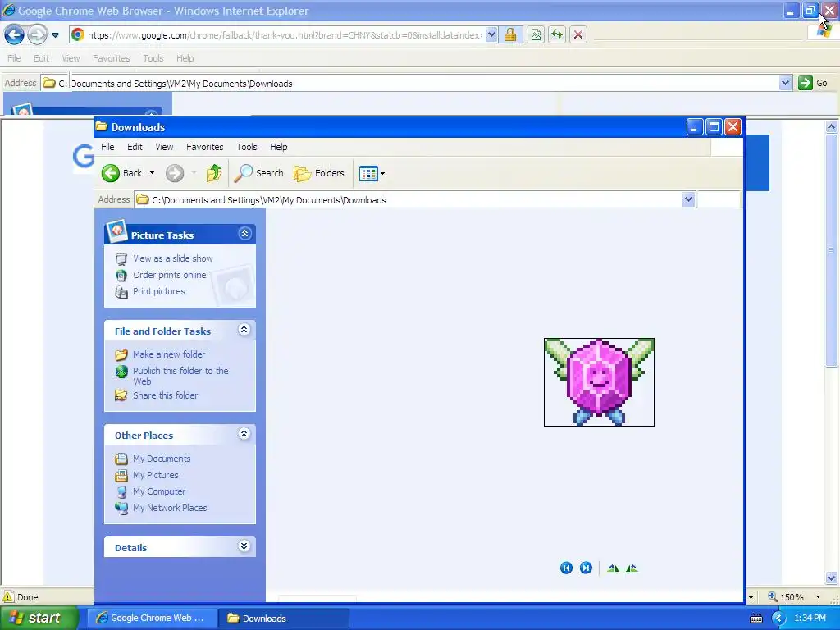840x630 pixels.
Task: Click Share this folder
Action: (x=165, y=395)
